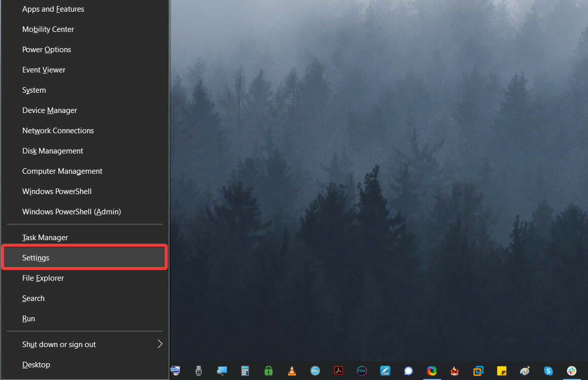This screenshot has height=380, width=588.
Task: Open Sticky Notes from the taskbar
Action: [501, 371]
